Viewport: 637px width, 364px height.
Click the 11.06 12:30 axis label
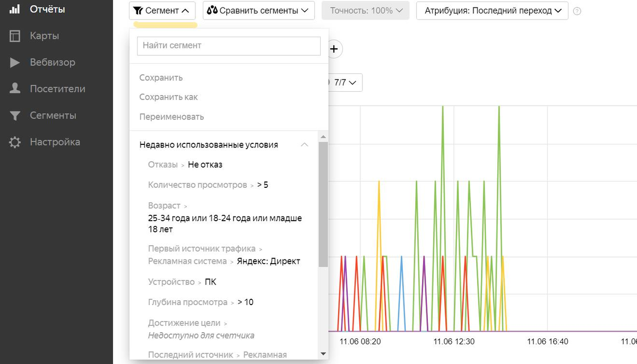[454, 341]
